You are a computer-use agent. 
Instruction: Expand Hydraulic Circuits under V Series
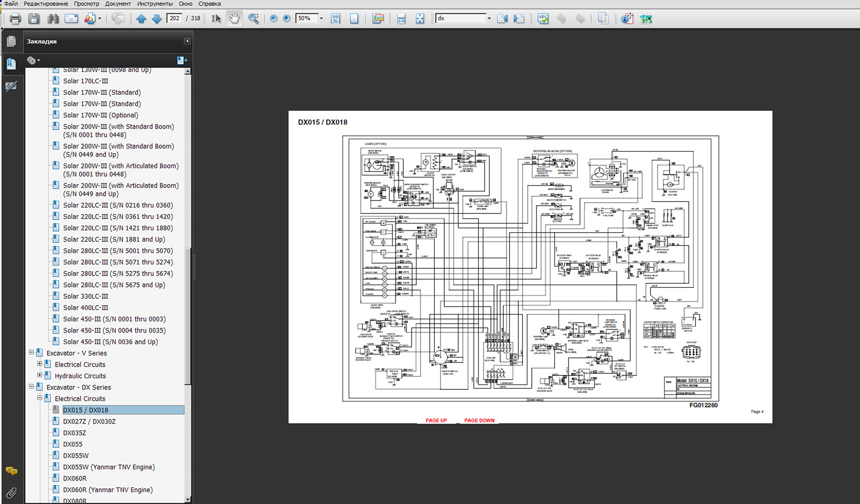pyautogui.click(x=40, y=375)
